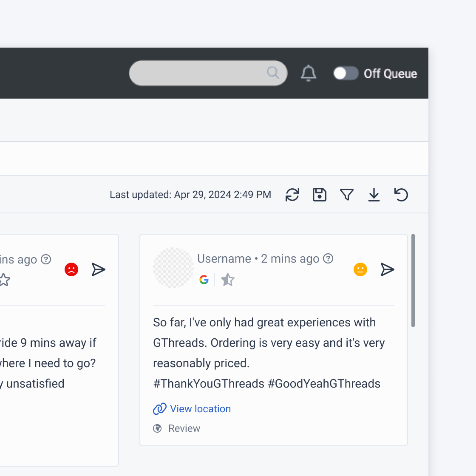Click the Username avatar thumbnail
Screen dimensions: 476x476
click(173, 268)
